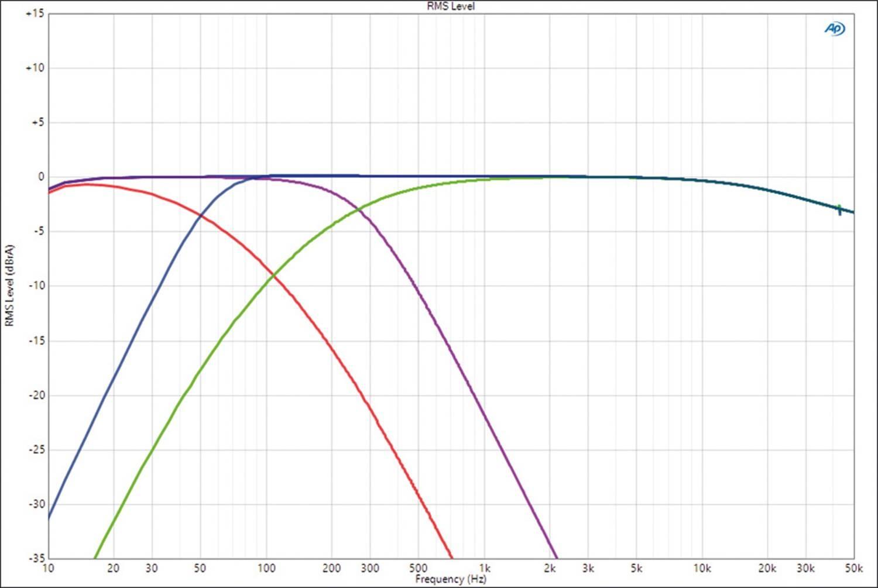Click the '-30' y-axis value
The height and width of the screenshot is (588, 878).
coord(36,504)
